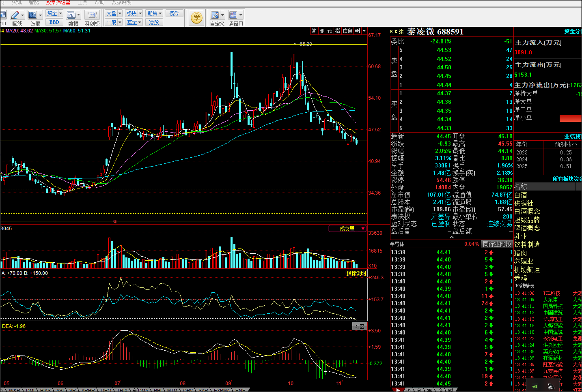Click the 同行业比较 industry comparison button
The width and height of the screenshot is (582, 392).
point(497,244)
